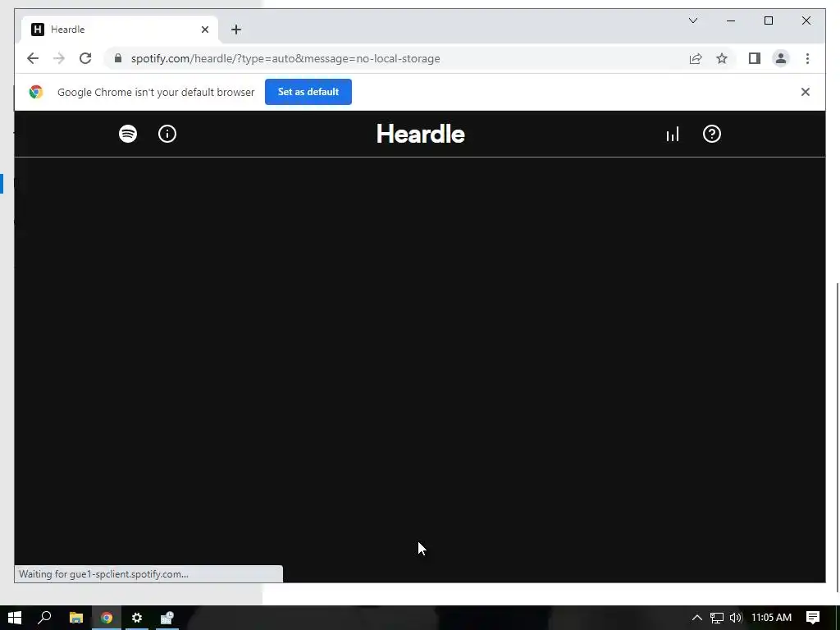
Task: Expand the tab search chevron
Action: click(x=692, y=21)
